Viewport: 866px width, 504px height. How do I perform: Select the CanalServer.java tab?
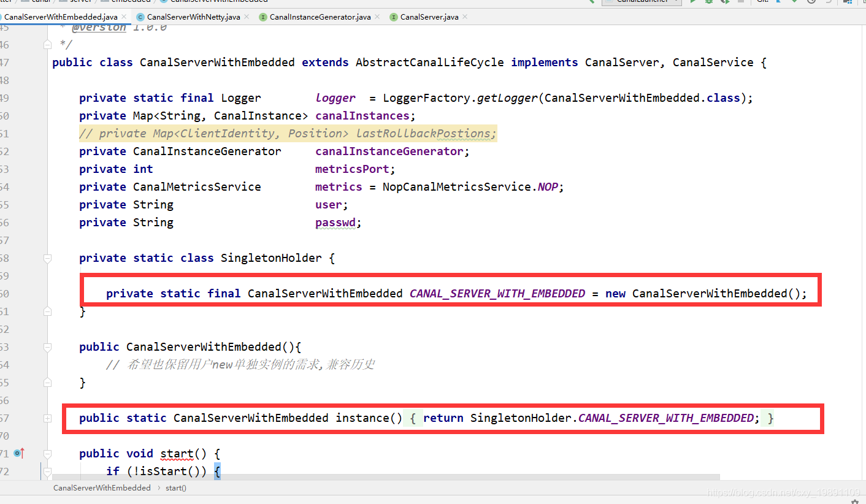tap(429, 17)
